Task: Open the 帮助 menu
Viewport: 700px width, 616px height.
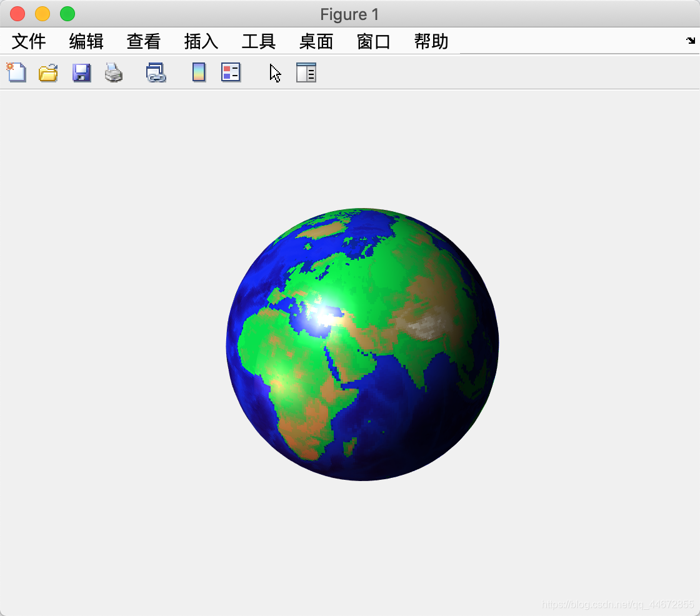Action: [x=430, y=41]
